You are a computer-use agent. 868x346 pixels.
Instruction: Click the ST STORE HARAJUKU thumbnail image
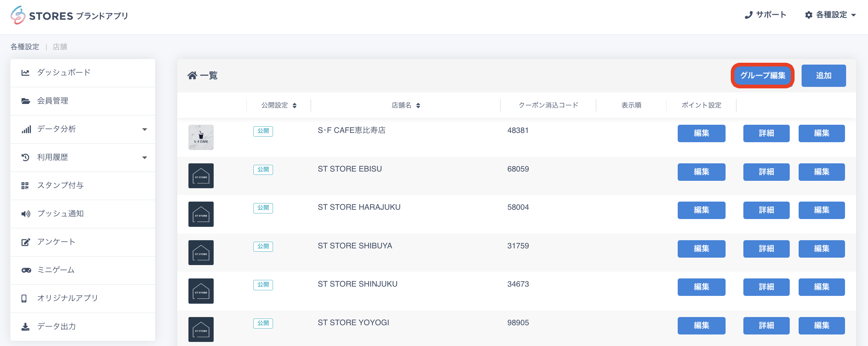(201, 214)
